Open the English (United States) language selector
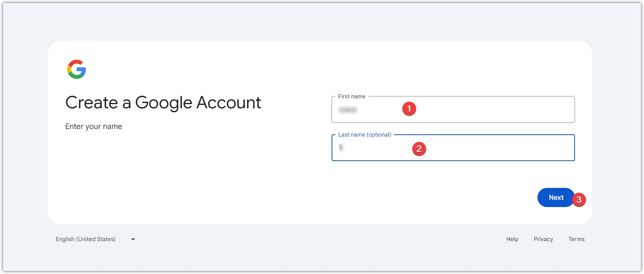Image resolution: width=644 pixels, height=274 pixels. point(85,239)
